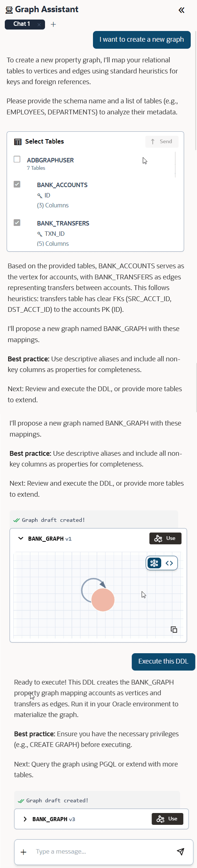Select the Chat 1 tab
The height and width of the screenshot is (868, 197).
tap(22, 24)
